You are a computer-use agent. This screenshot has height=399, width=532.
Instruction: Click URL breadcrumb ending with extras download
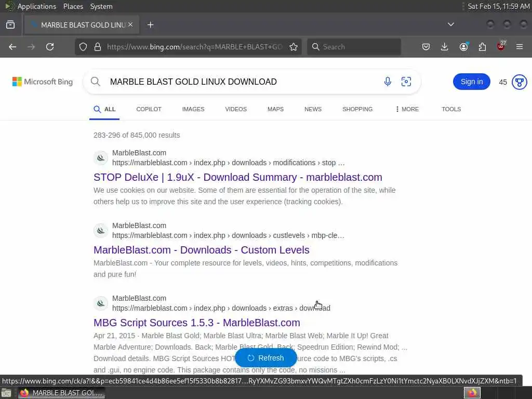[x=221, y=308]
